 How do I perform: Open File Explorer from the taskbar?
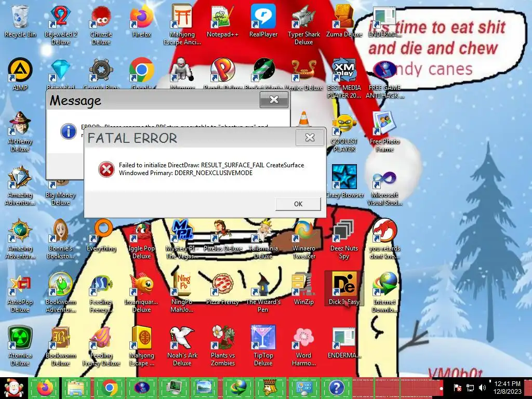click(x=76, y=388)
